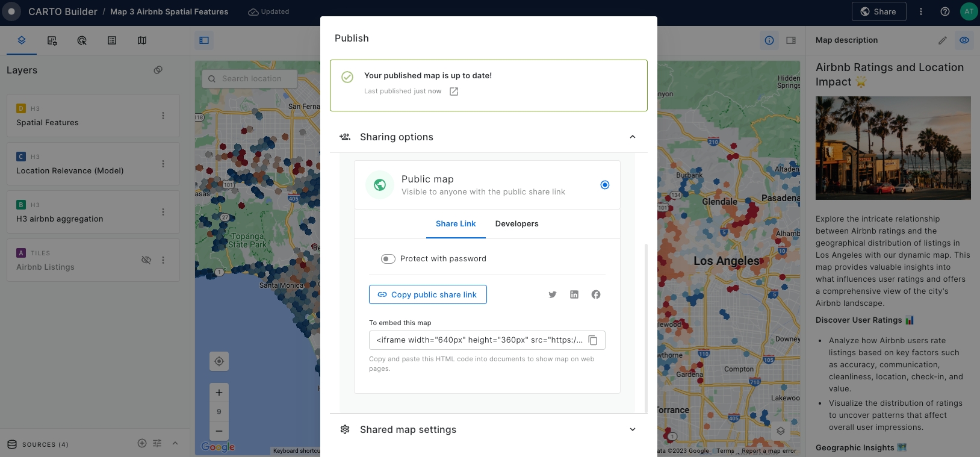Click Copy public share link button
Viewport: 980px width, 457px height.
tap(428, 294)
